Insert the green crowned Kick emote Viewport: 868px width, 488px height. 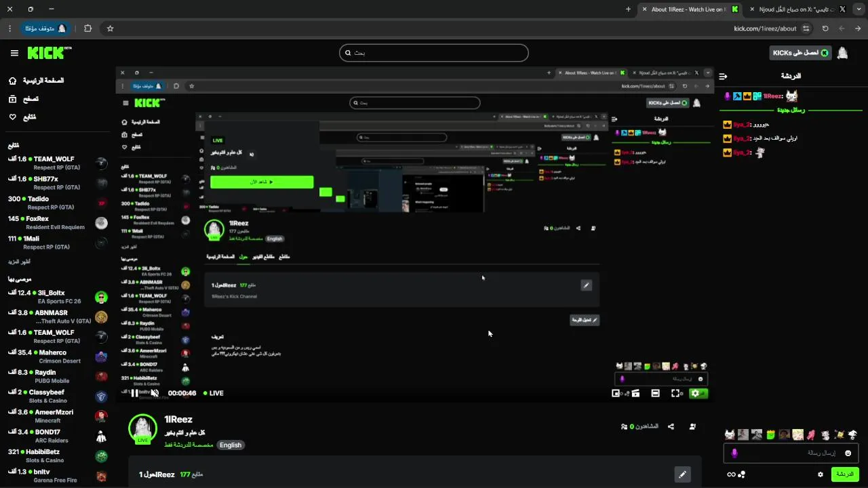tap(770, 434)
